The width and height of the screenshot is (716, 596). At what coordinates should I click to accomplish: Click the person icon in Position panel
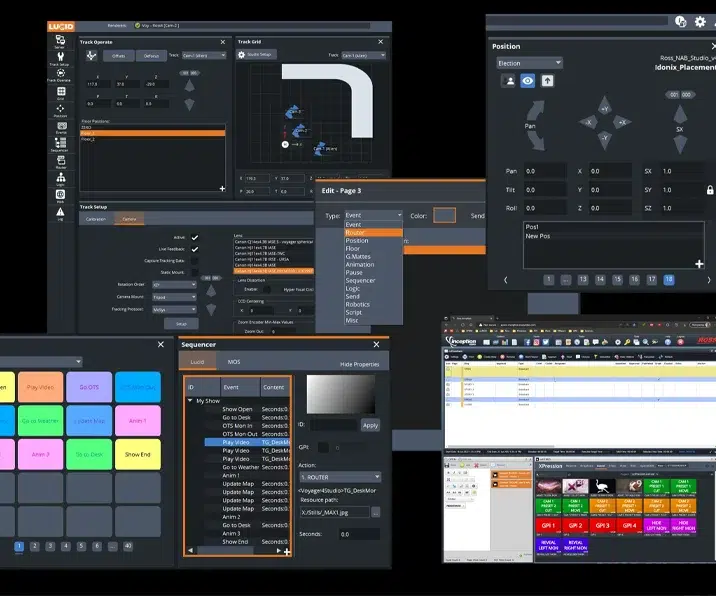[508, 81]
